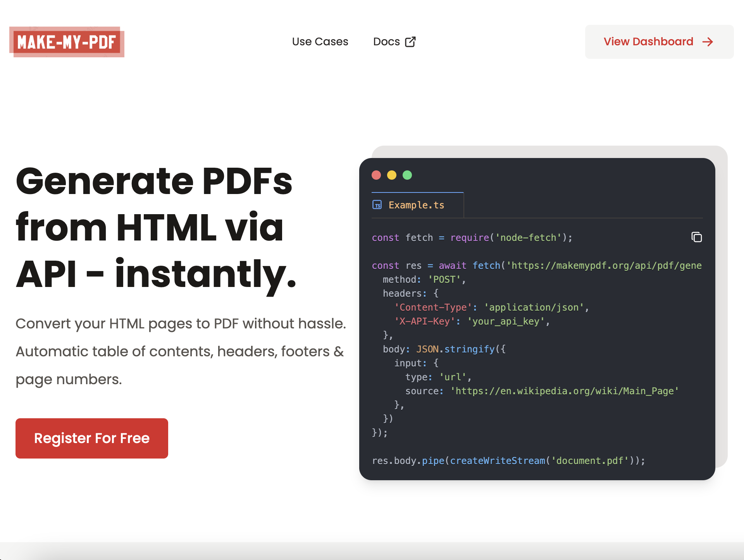The height and width of the screenshot is (560, 744).
Task: Click the red traffic-light dot on code window
Action: (376, 175)
